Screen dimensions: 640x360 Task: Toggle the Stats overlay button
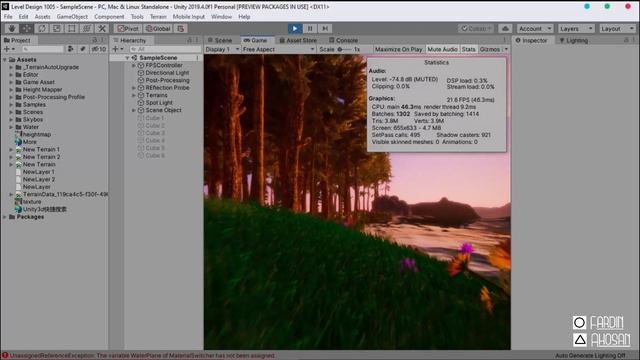point(469,49)
